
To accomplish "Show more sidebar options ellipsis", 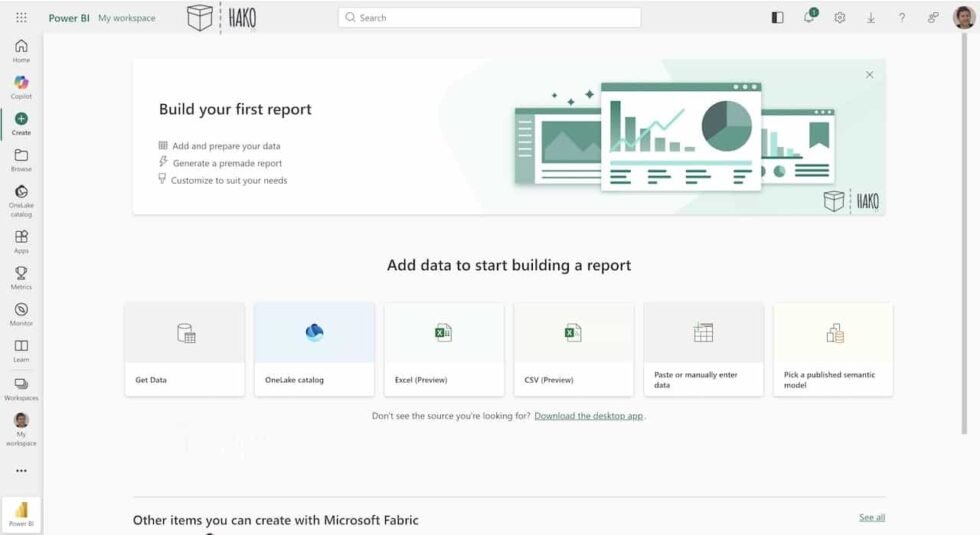I will [21, 471].
